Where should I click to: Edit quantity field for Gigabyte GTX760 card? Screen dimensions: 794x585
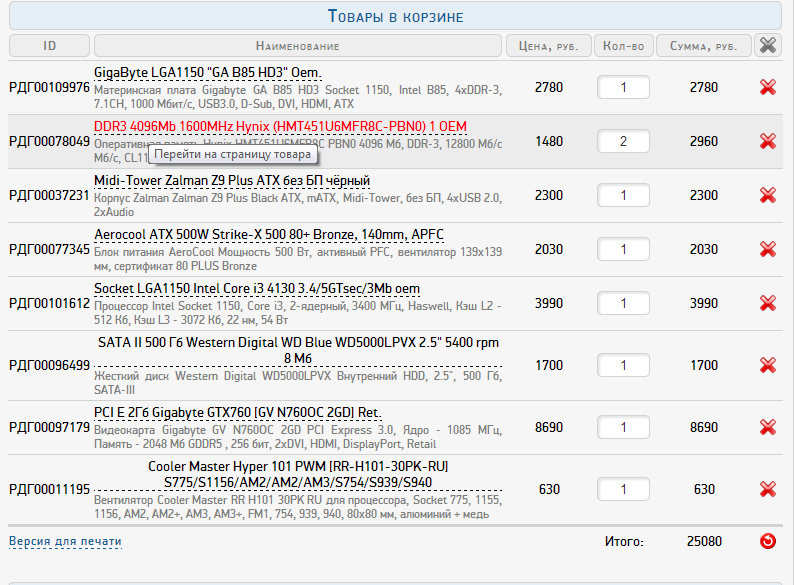pyautogui.click(x=623, y=427)
